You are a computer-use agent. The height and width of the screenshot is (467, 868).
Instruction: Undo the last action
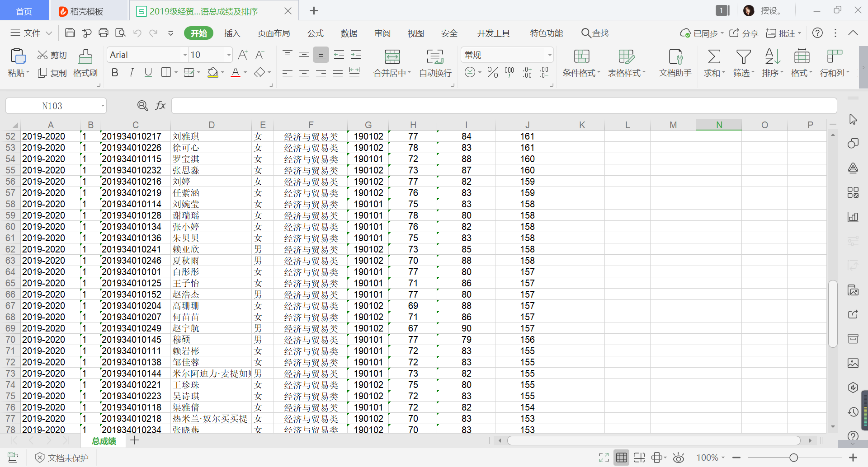137,33
